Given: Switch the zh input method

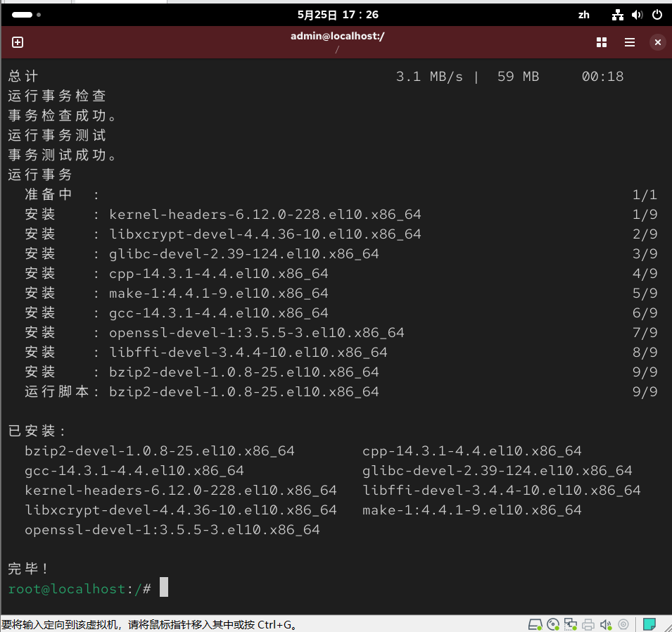Looking at the screenshot, I should [584, 15].
